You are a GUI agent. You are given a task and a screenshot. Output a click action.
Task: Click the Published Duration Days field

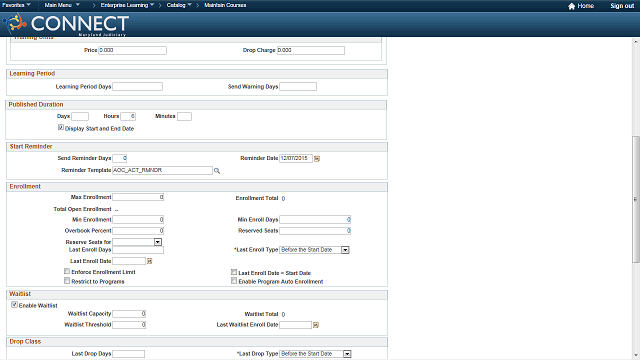coord(80,116)
